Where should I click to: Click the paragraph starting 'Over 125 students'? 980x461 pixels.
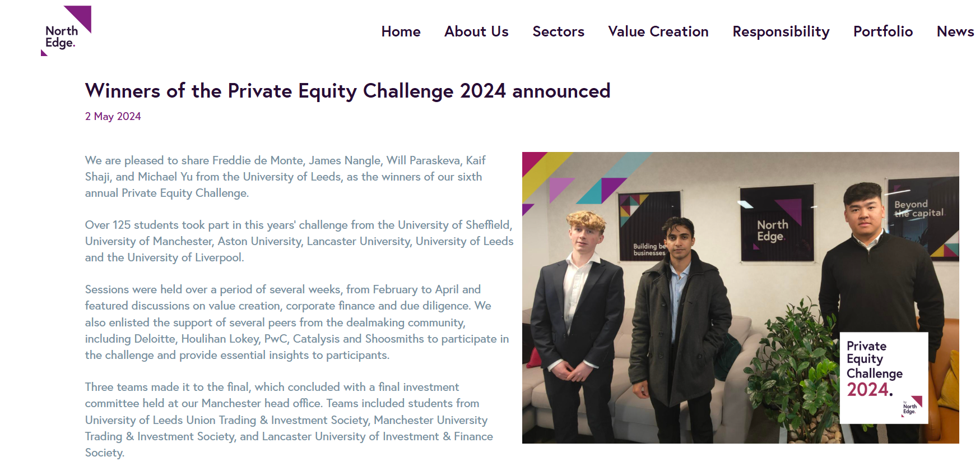[x=299, y=241]
